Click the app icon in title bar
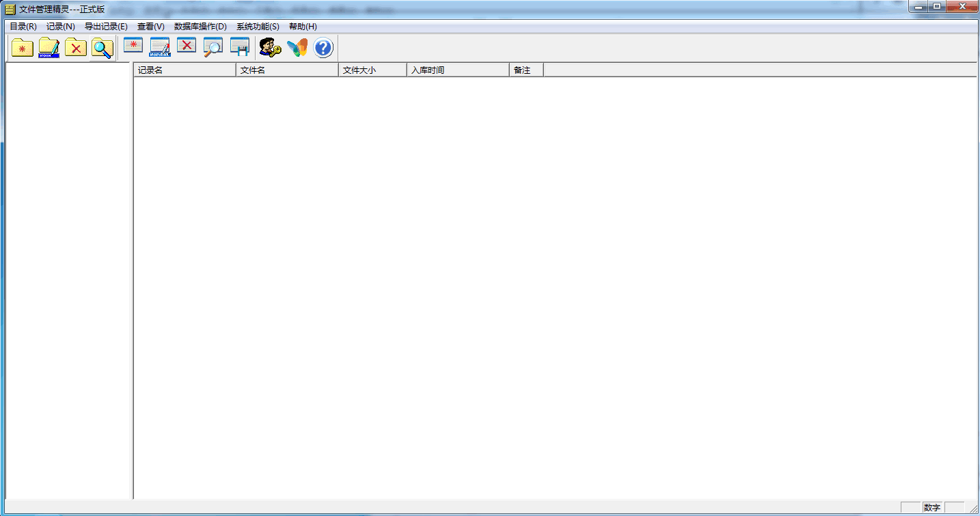This screenshot has width=980, height=516. (10, 10)
